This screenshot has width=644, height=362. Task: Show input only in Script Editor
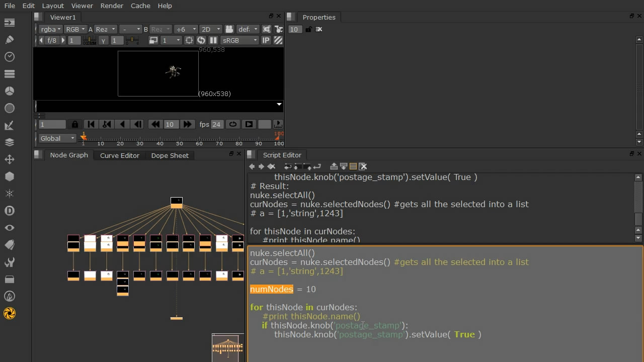point(334,166)
